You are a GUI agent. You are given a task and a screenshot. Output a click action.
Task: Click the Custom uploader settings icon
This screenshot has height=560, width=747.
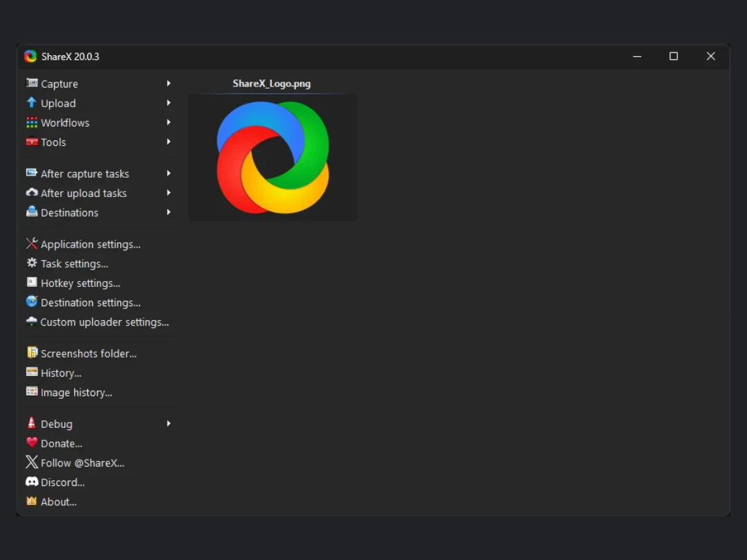(31, 321)
